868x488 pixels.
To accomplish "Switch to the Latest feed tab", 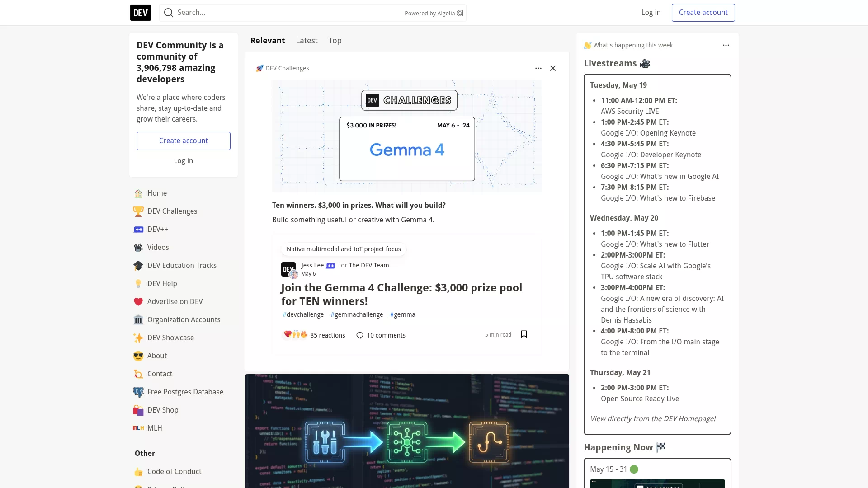I will [x=307, y=41].
